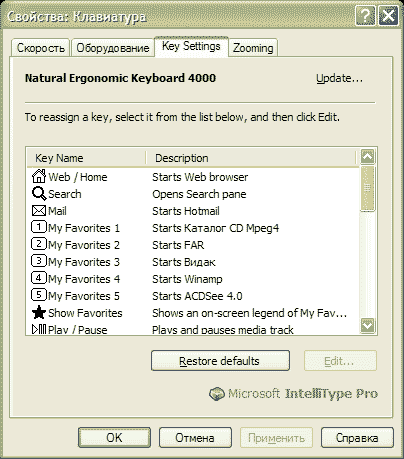Switch to the Скорость tab
Viewport: 404px width, 459px height.
click(41, 48)
